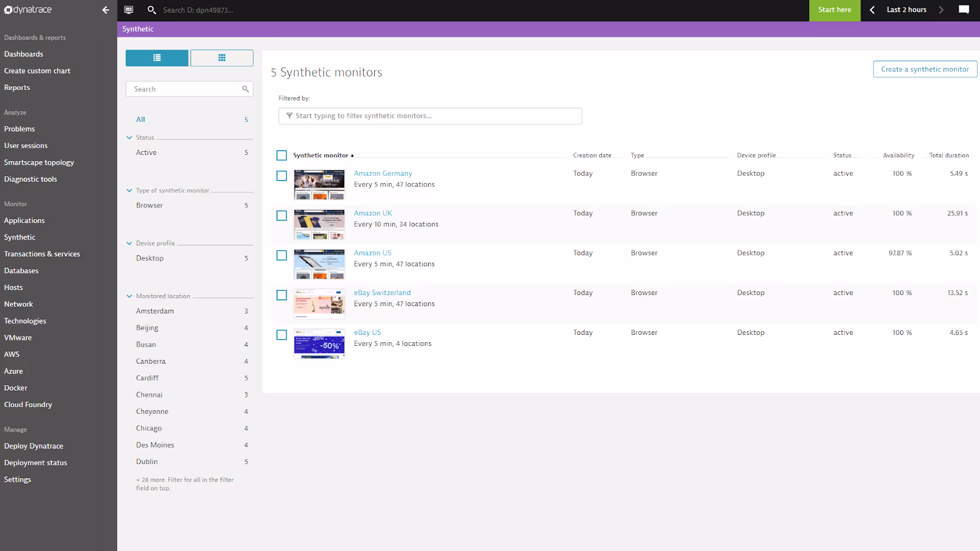The height and width of the screenshot is (551, 980).
Task: Focus the sidebar Search box
Action: point(189,89)
